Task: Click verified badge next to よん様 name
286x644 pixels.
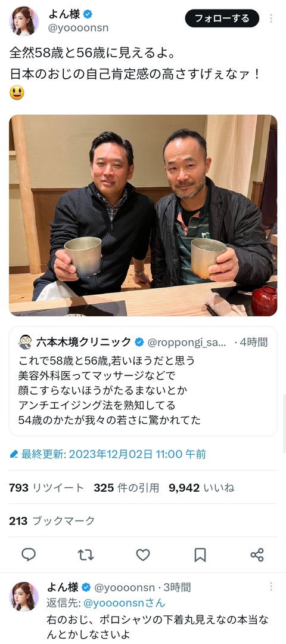Action: point(87,14)
